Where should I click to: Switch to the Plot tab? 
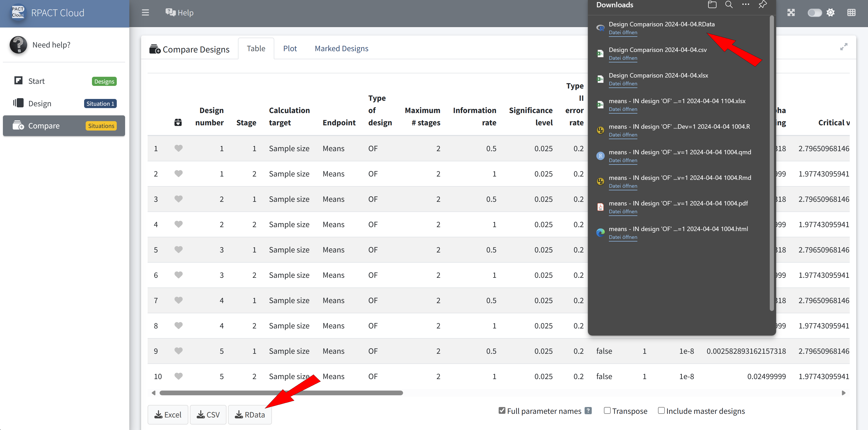(290, 49)
